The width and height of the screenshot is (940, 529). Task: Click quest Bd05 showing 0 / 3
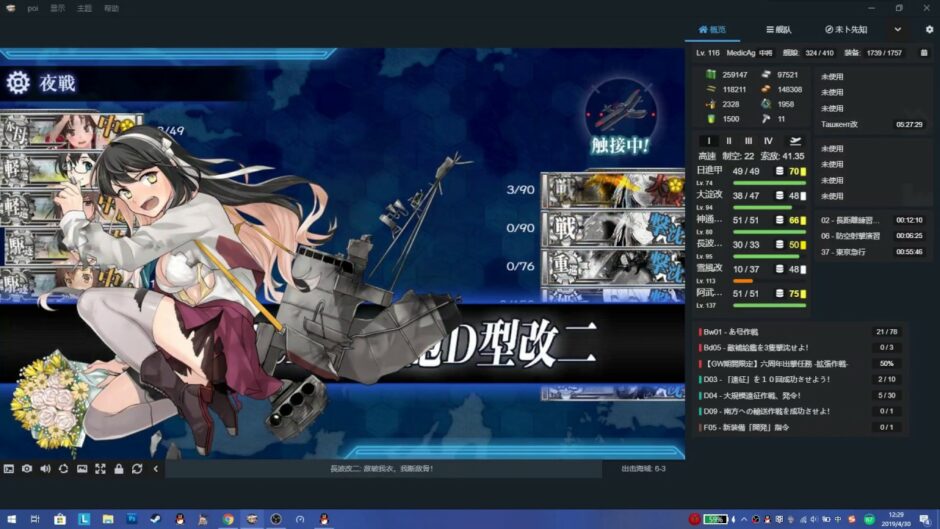800,347
